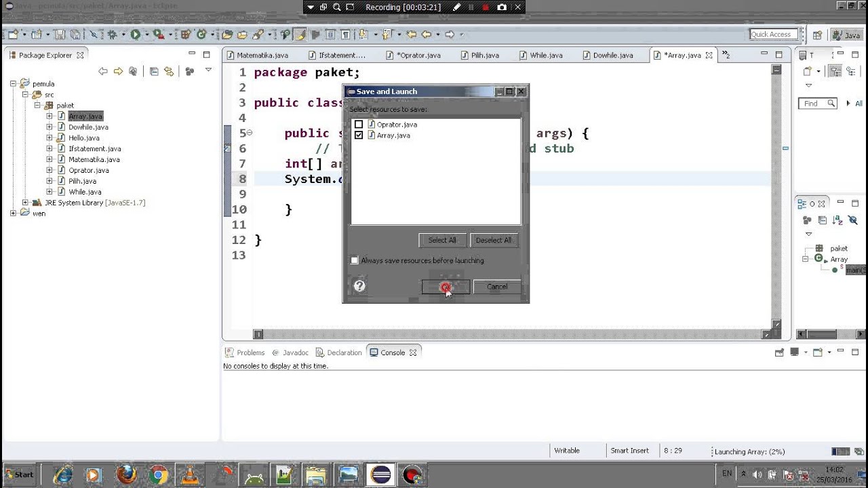Select Pilih.java in Package Explorer
The height and width of the screenshot is (488, 868).
click(82, 182)
